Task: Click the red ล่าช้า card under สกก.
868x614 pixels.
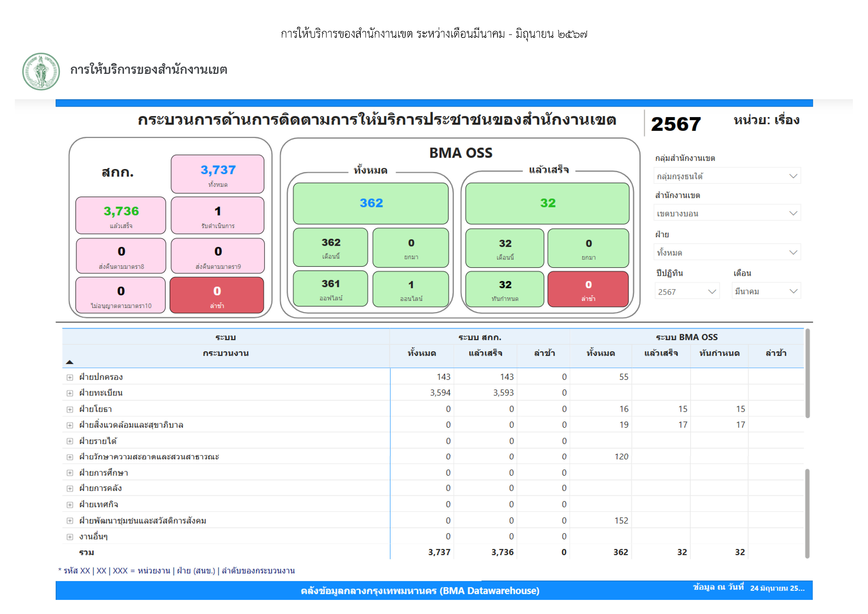Action: (217, 295)
